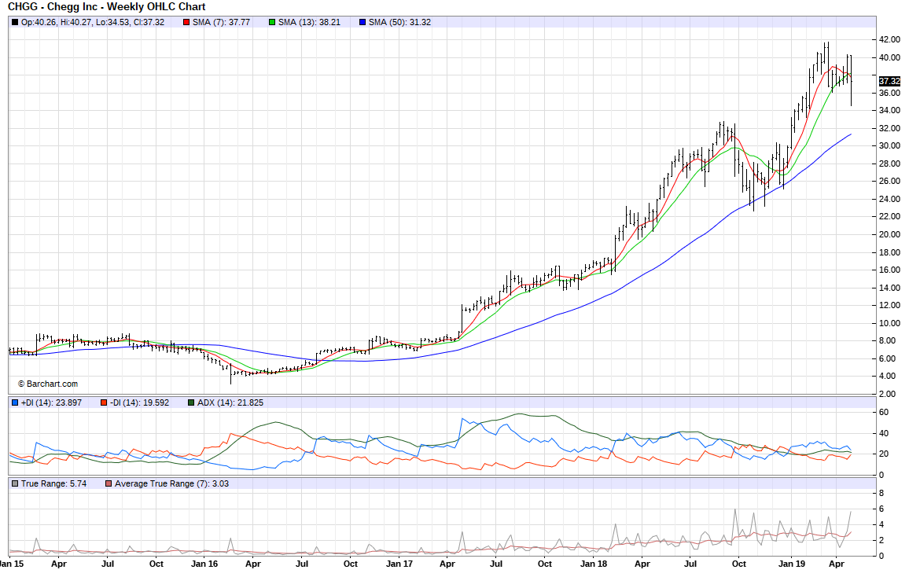Click the 2.00 price axis label
909x588 pixels.
(888, 394)
